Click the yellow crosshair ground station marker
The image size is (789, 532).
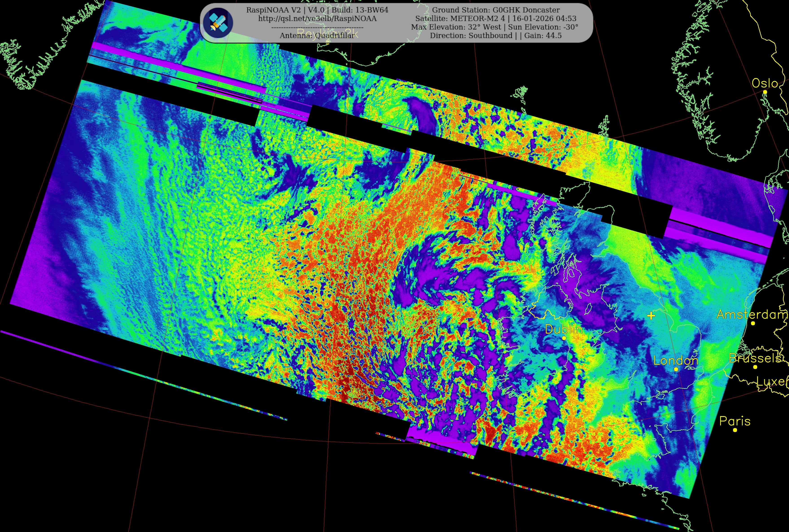[x=651, y=316]
